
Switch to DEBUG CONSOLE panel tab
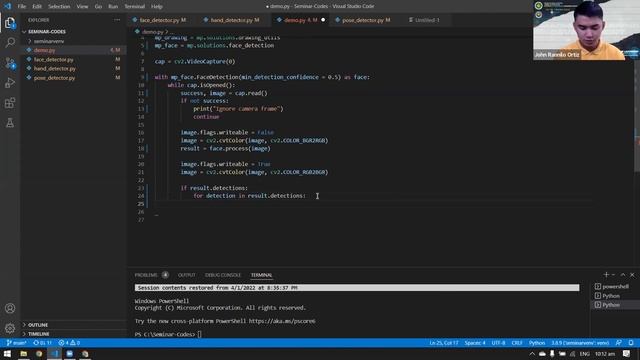tap(223, 275)
